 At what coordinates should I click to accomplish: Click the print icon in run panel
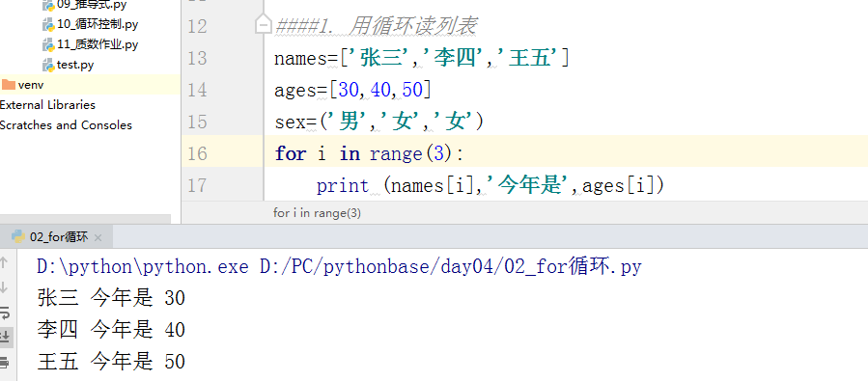click(x=5, y=363)
